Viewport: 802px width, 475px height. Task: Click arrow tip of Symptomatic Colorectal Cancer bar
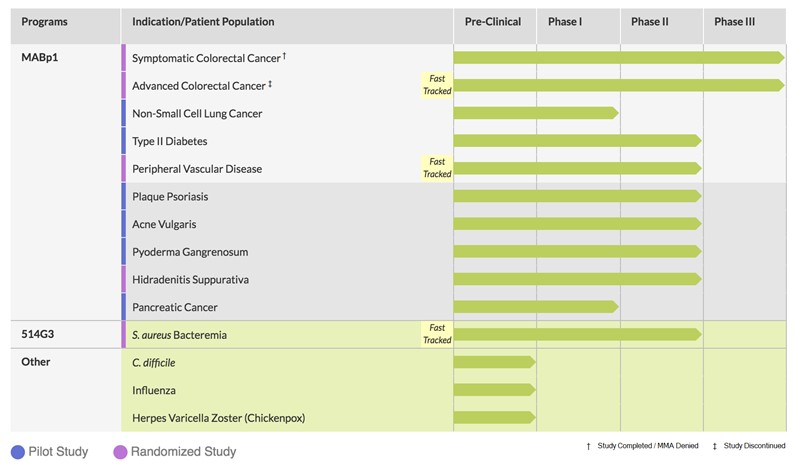point(780,57)
